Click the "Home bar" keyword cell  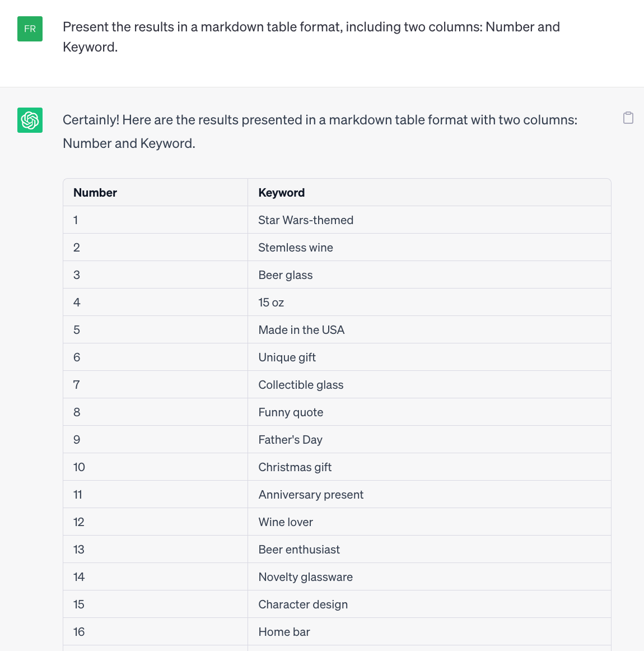click(284, 632)
